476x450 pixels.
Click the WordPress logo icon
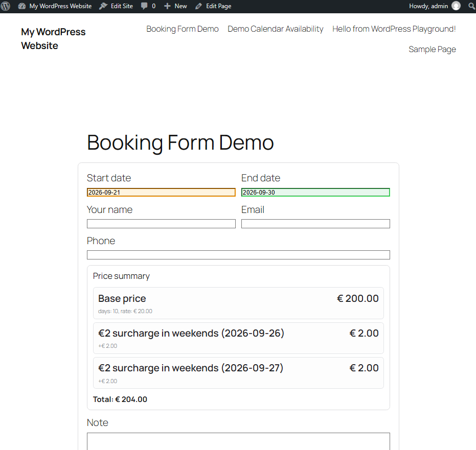[6, 6]
